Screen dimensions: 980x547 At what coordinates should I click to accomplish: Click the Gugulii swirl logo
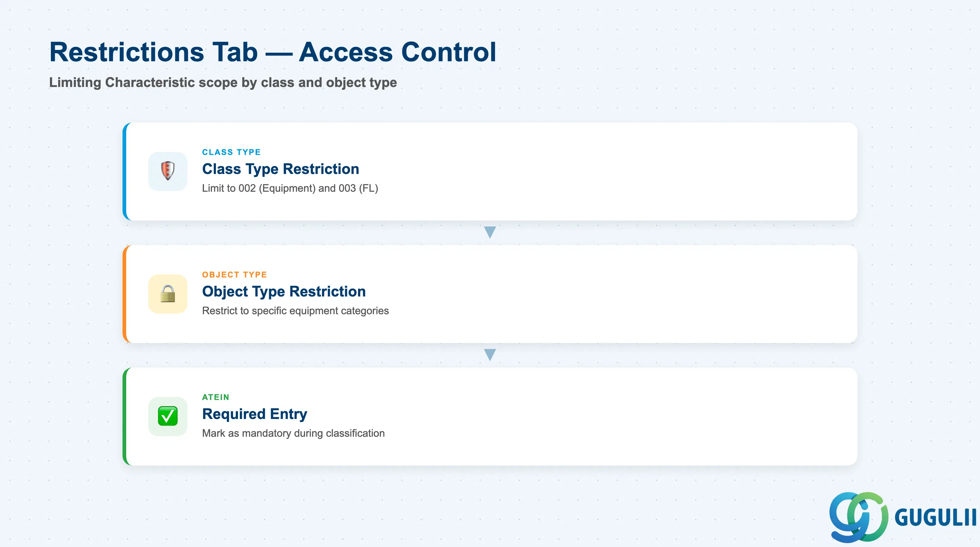pyautogui.click(x=859, y=517)
